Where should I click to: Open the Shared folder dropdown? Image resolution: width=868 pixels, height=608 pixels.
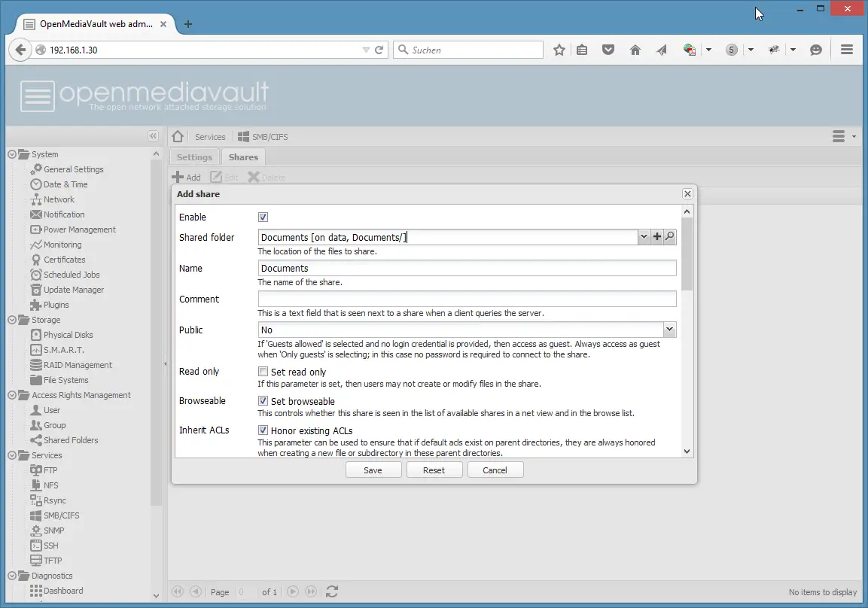[x=644, y=237]
